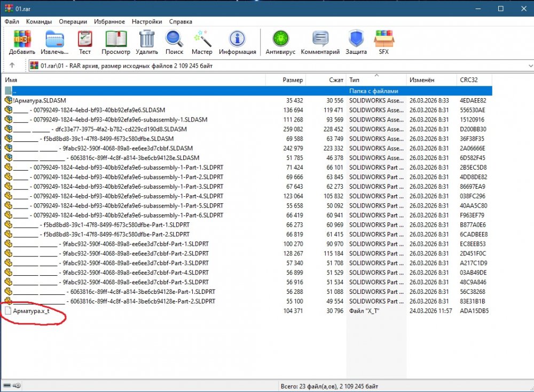The width and height of the screenshot is (534, 392).
Task: Select 9fabc932 Part-2.SLDPRT file
Action: [x=111, y=253]
